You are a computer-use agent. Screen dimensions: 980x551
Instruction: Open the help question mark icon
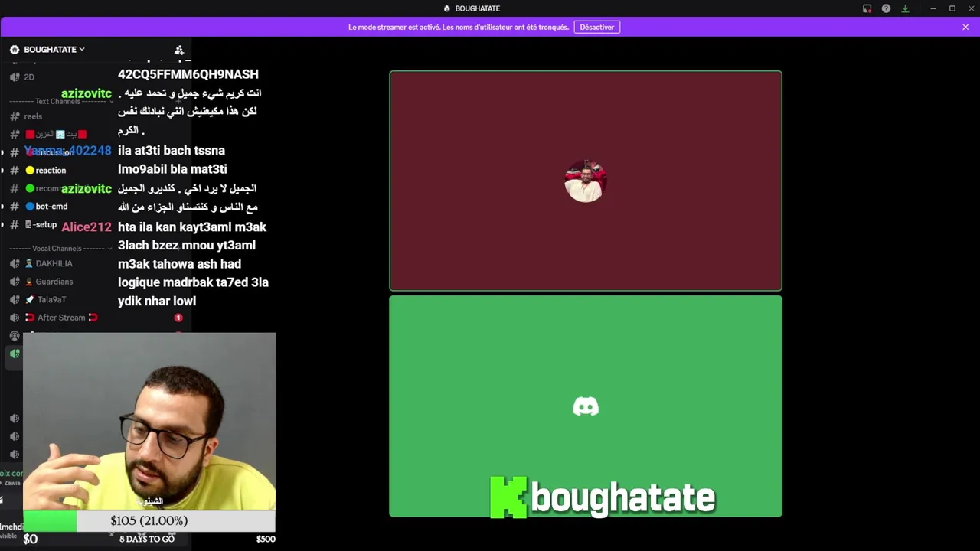[886, 8]
